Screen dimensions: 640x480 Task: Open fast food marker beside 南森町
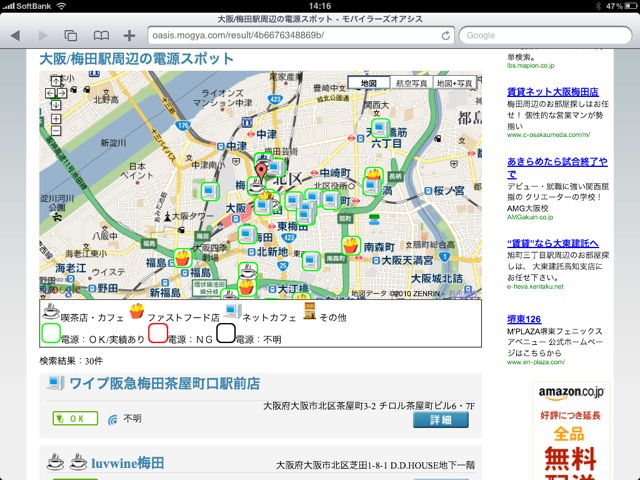tap(351, 246)
